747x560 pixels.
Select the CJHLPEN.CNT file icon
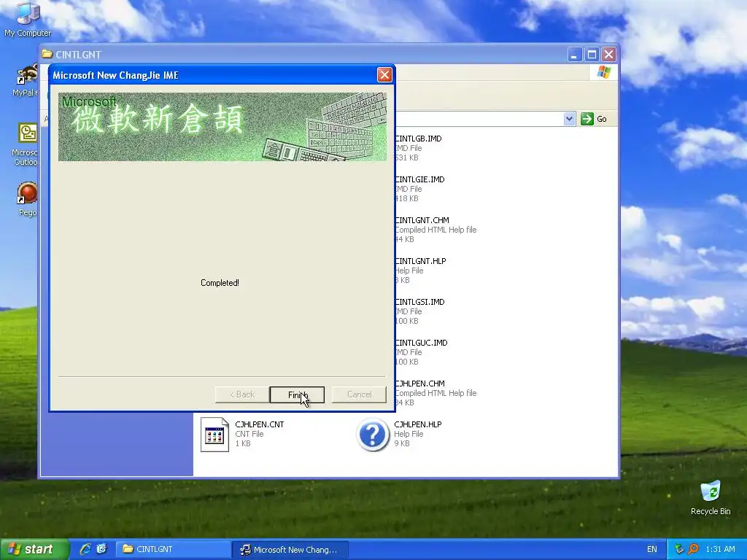click(x=214, y=435)
